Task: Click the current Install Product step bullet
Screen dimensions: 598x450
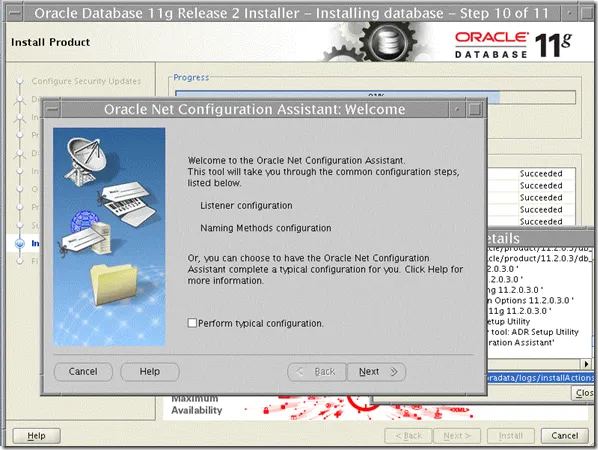Action: 20,243
